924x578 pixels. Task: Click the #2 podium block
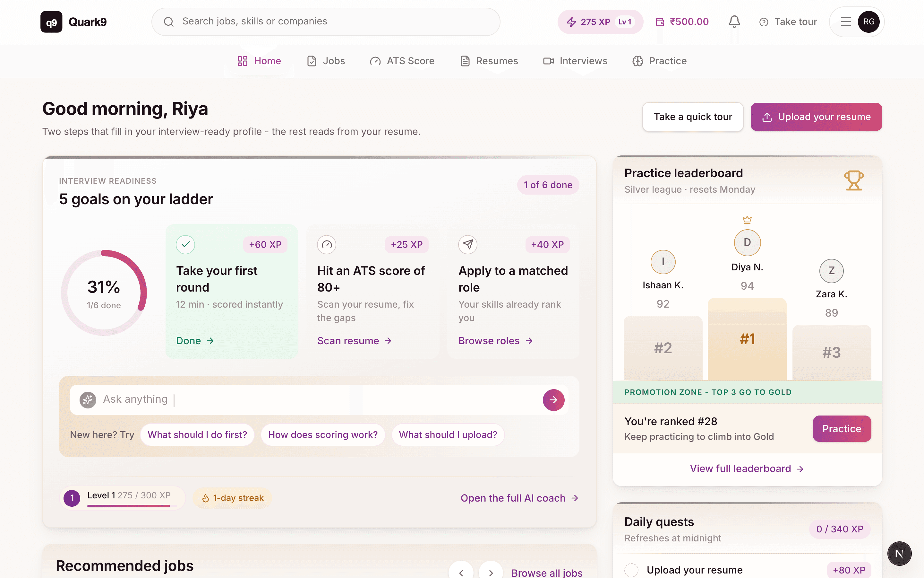663,348
